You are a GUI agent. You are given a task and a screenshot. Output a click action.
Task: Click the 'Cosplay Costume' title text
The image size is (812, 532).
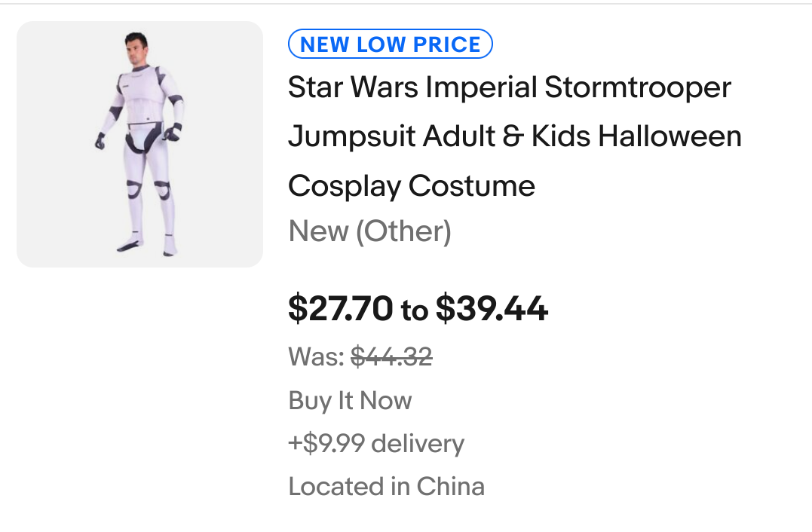[x=411, y=186]
